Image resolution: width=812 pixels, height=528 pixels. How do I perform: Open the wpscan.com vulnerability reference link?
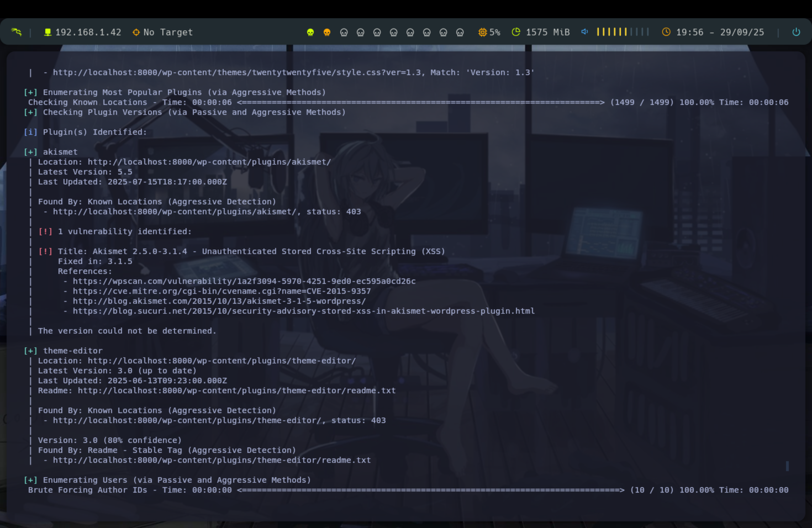click(244, 281)
